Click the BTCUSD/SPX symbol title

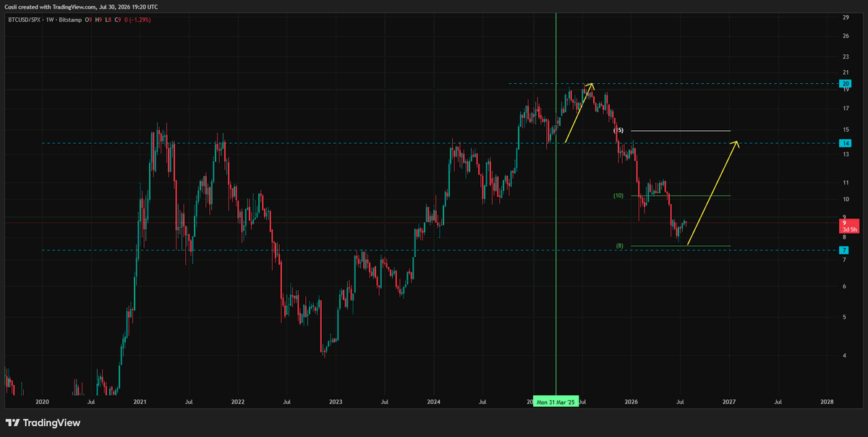point(26,19)
